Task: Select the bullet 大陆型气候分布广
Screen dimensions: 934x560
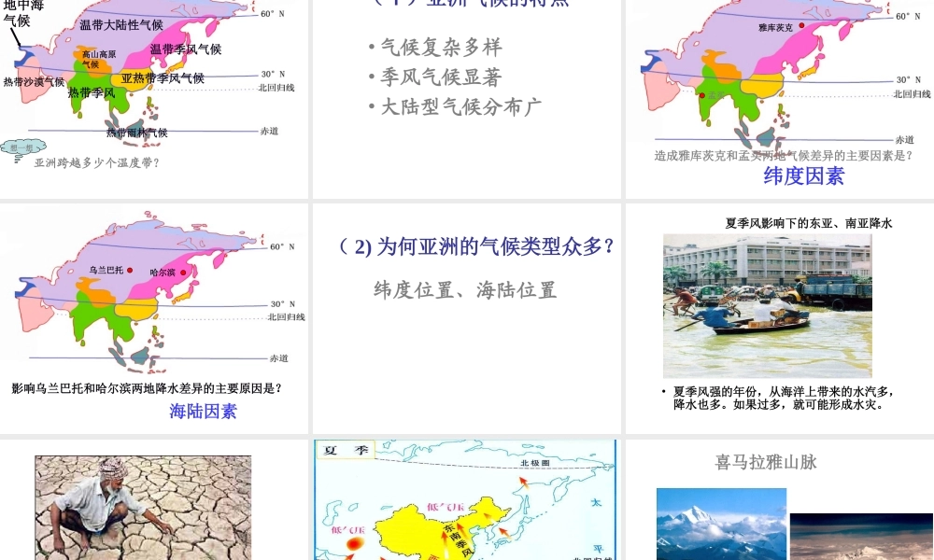Action: (x=460, y=106)
